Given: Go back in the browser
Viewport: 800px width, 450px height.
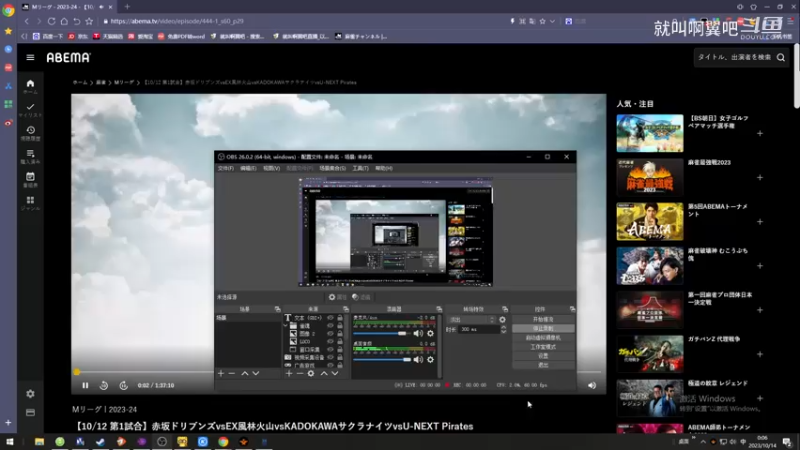Looking at the screenshot, I should (27, 21).
